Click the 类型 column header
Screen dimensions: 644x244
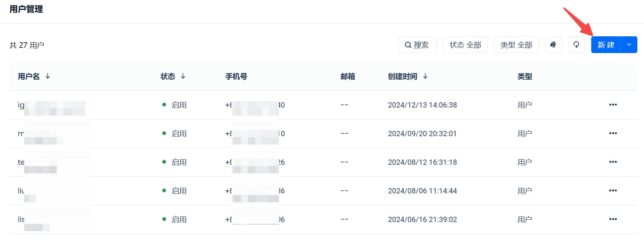click(525, 76)
